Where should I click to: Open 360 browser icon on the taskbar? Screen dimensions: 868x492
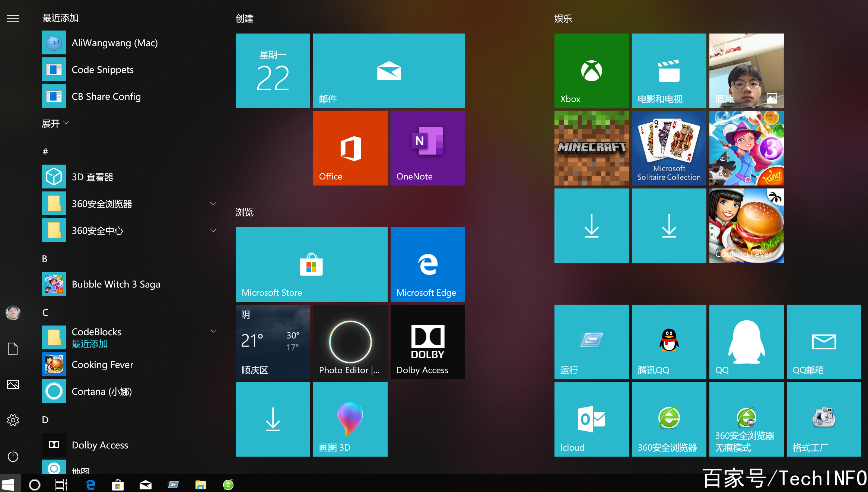point(228,485)
